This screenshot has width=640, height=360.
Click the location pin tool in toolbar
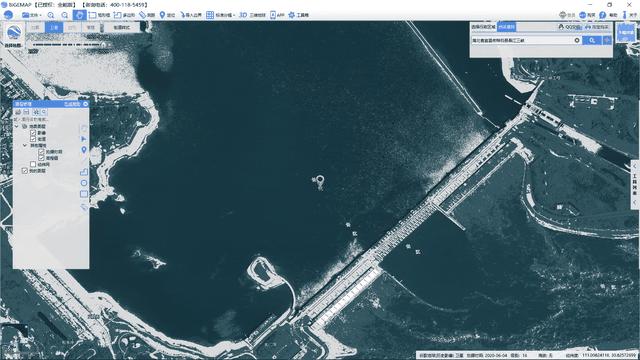pyautogui.click(x=167, y=15)
